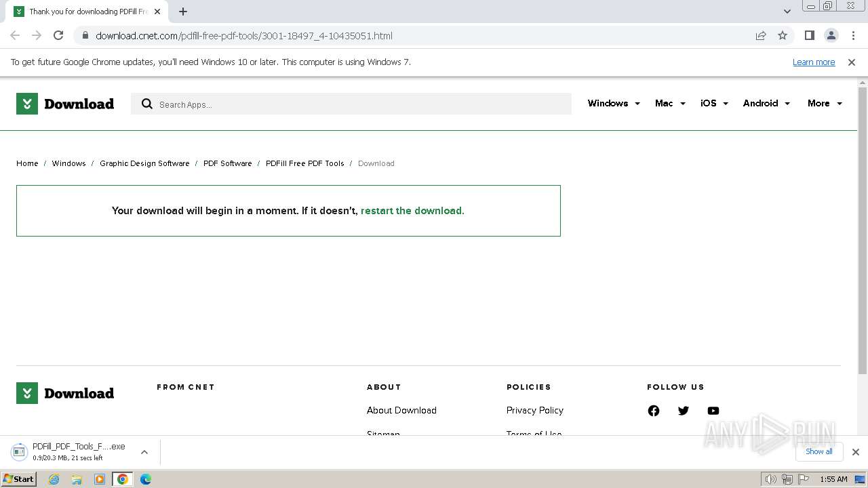Close the downloads bar
This screenshot has height=488, width=868.
point(856,452)
